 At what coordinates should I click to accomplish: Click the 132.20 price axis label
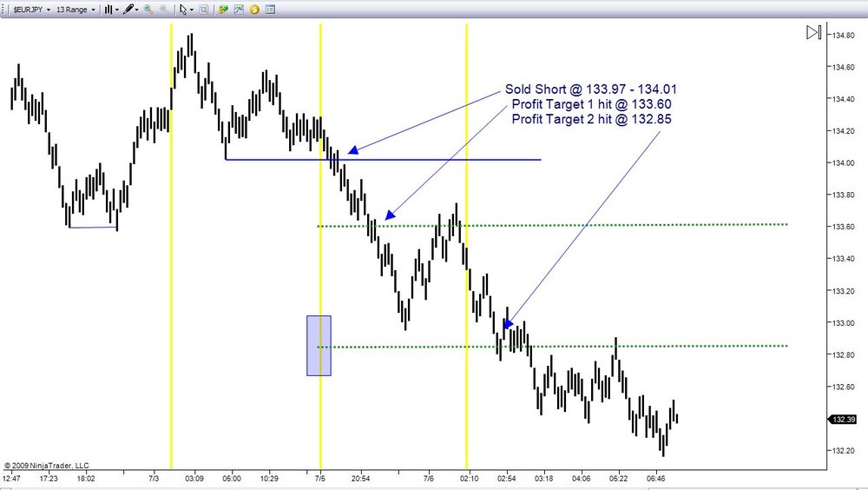point(843,451)
